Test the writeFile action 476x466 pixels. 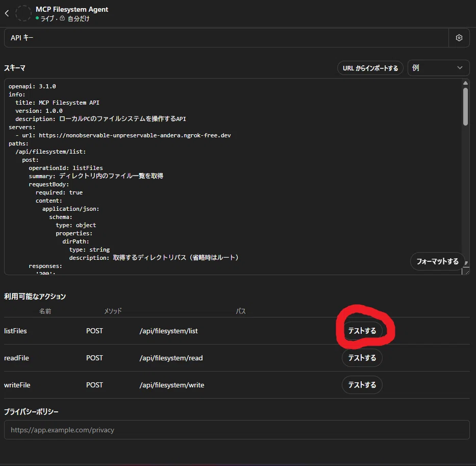362,385
